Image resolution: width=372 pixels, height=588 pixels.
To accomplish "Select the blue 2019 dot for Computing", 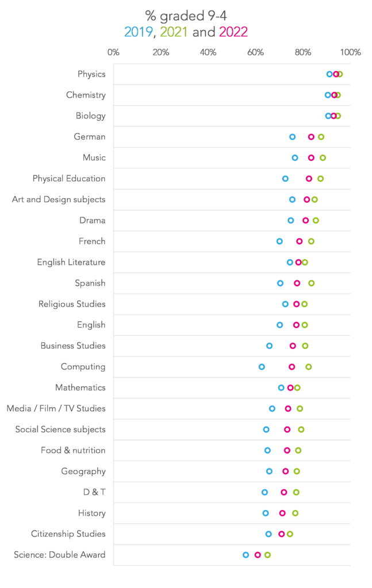I will tap(262, 367).
